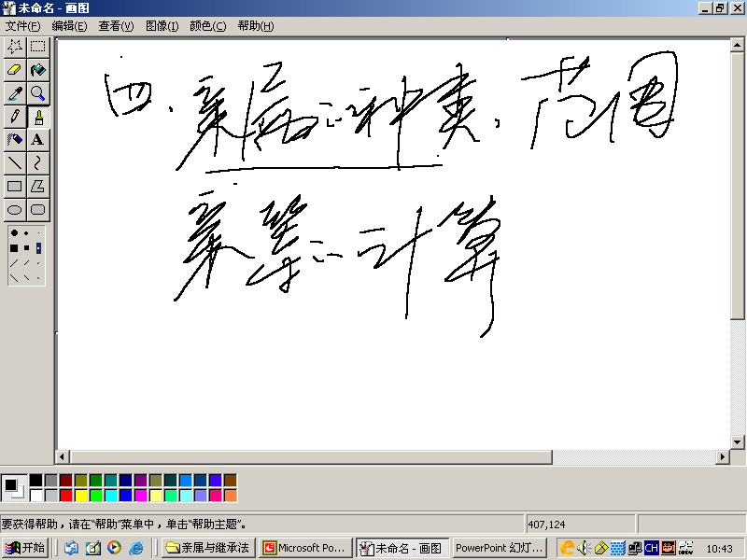Pick the orange color swatch
The height and width of the screenshot is (560, 747).
tap(230, 496)
